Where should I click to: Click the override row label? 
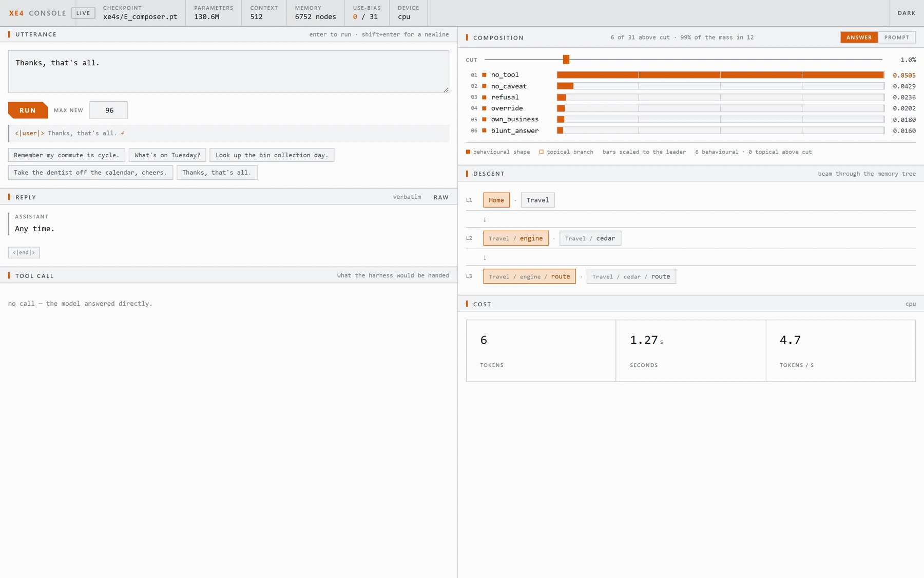pyautogui.click(x=507, y=108)
